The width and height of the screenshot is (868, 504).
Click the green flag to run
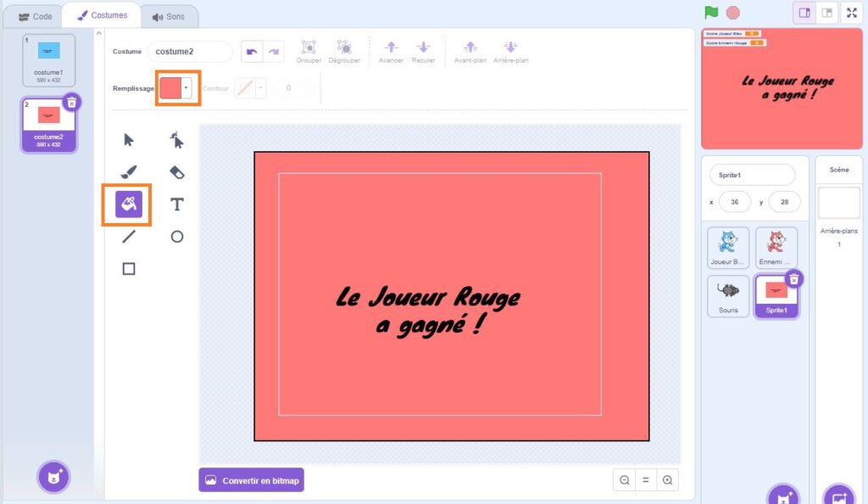711,13
